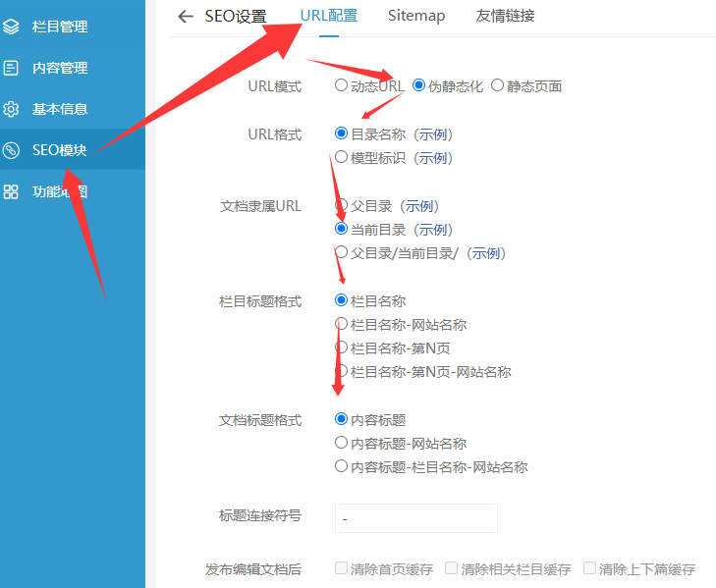Click the URL模式 field label
Viewport: 716px width, 588px height.
275,86
